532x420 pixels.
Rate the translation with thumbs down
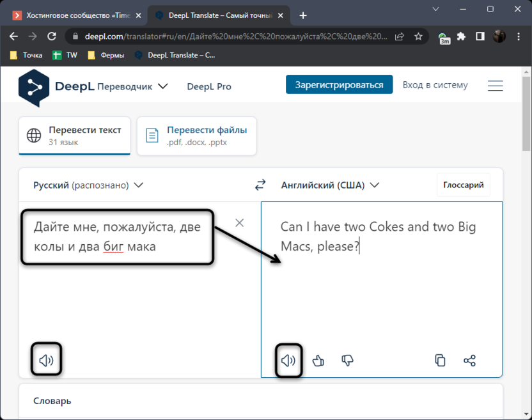(x=347, y=361)
